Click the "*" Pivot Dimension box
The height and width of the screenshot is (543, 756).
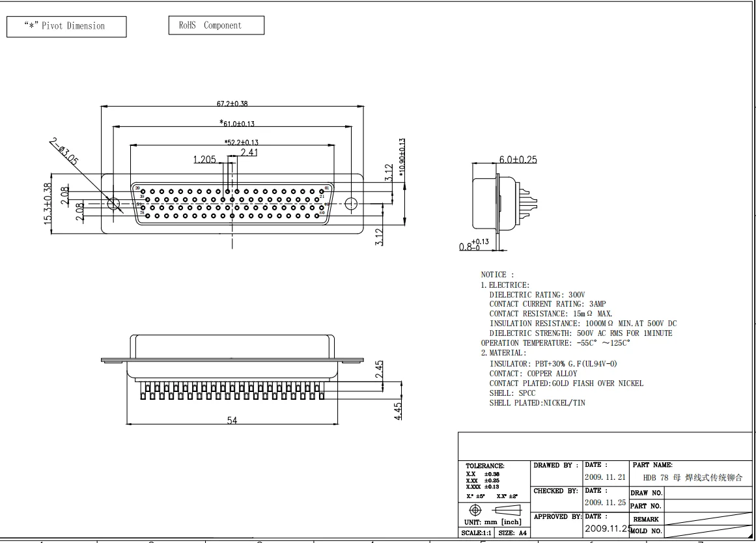[66, 26]
